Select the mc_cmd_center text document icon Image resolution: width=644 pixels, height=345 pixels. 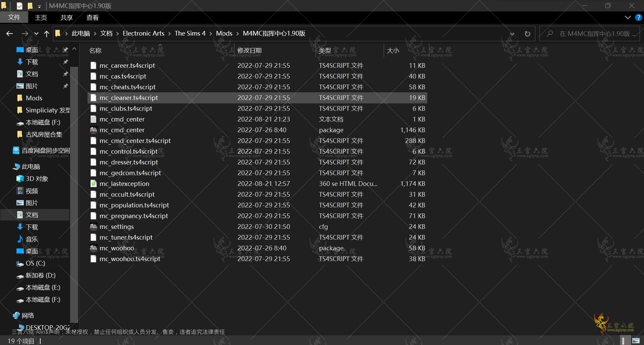[93, 119]
